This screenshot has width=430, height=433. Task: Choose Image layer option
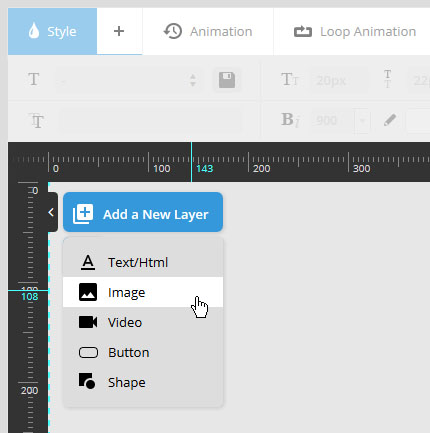point(143,292)
